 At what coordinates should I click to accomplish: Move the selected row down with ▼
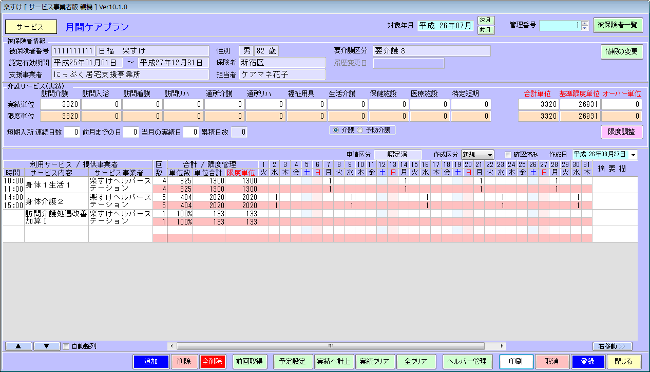(46, 346)
